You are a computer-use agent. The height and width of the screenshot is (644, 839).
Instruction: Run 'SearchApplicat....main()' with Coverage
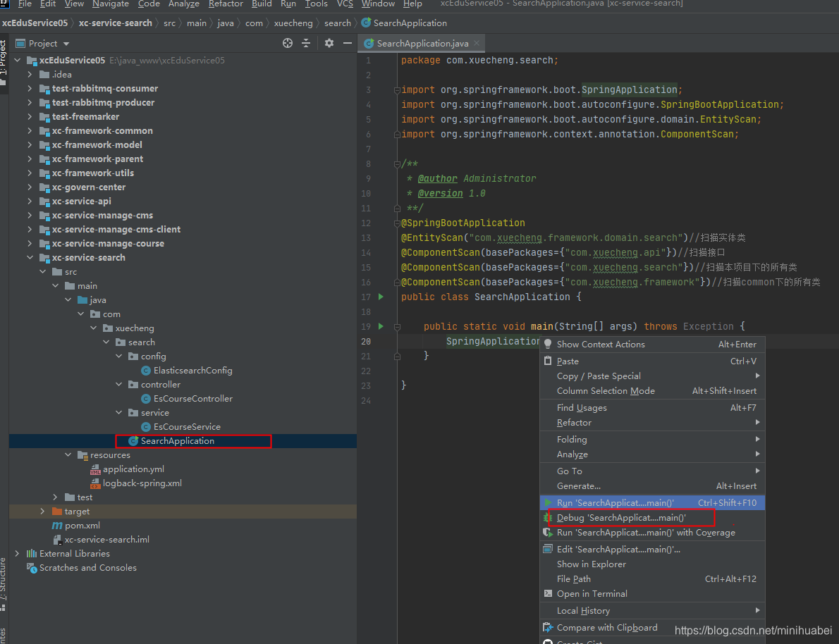pos(652,532)
